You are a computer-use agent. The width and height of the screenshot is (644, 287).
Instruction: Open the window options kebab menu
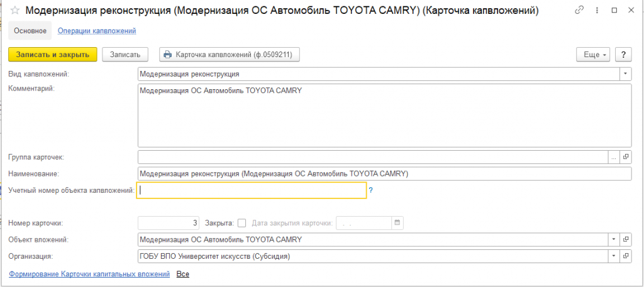click(x=598, y=11)
